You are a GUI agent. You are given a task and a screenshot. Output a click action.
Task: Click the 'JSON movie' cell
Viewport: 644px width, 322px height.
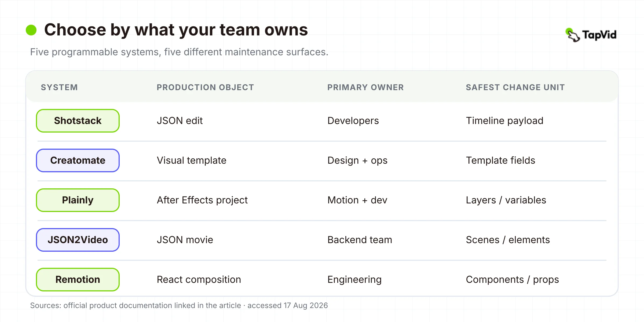pyautogui.click(x=185, y=240)
